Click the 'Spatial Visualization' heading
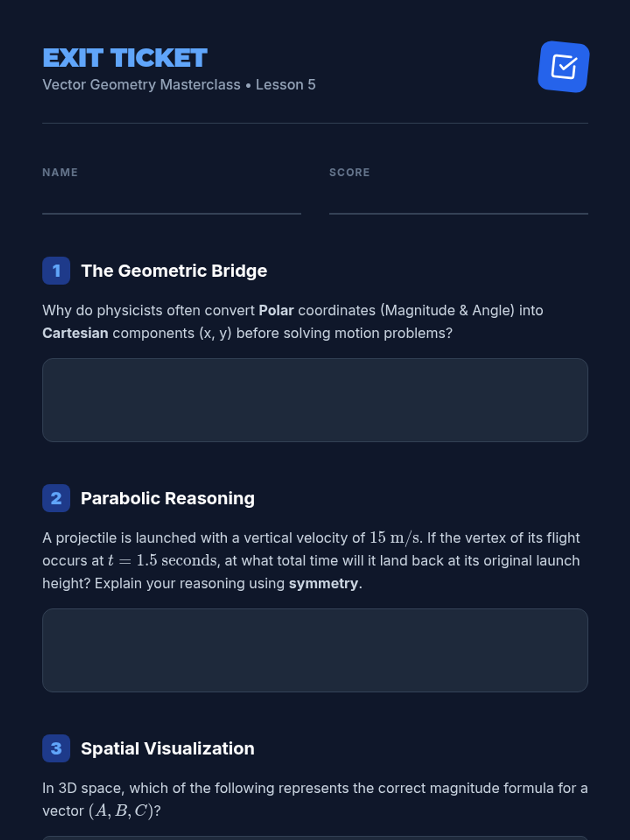Screen dimensions: 630x840 point(167,749)
